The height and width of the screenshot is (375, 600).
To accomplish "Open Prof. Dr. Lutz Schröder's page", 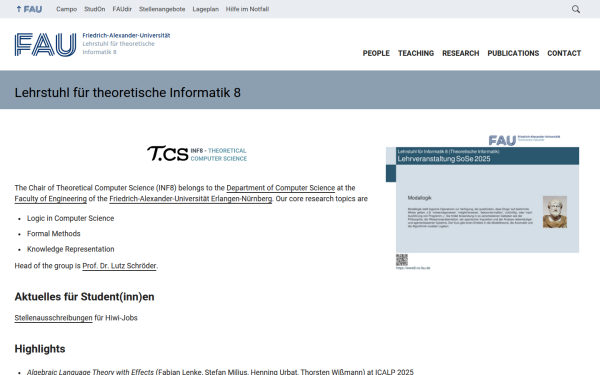I will [x=119, y=266].
